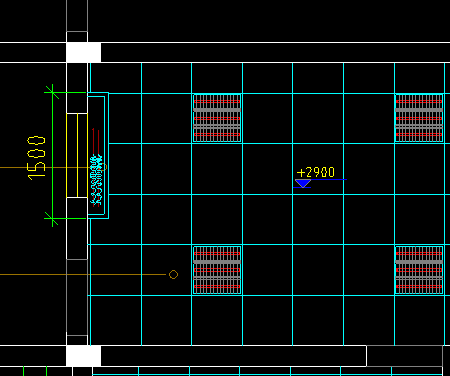Screen dimensions: 450x376
Task: Select the lower-right ceiling grille fixture
Action: tap(419, 270)
